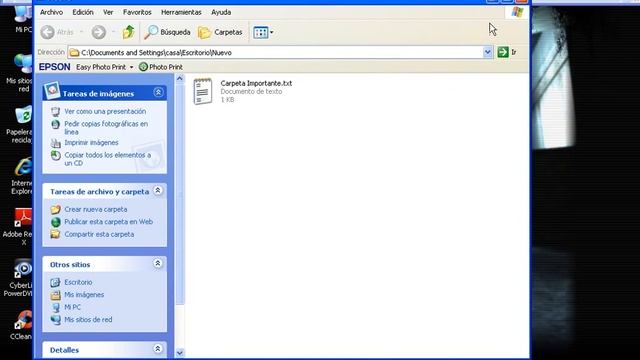
Task: Click the Mi PC icon in Otros sitios
Action: click(x=56, y=307)
